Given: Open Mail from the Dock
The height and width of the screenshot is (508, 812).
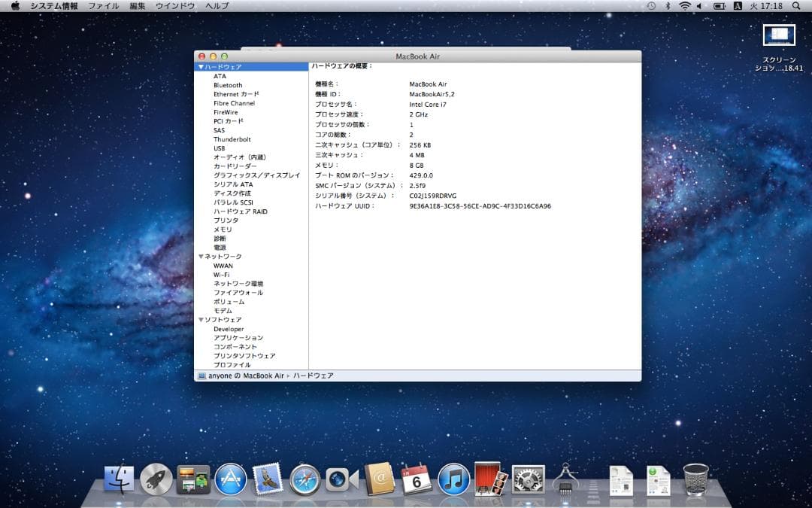Looking at the screenshot, I should coord(265,477).
